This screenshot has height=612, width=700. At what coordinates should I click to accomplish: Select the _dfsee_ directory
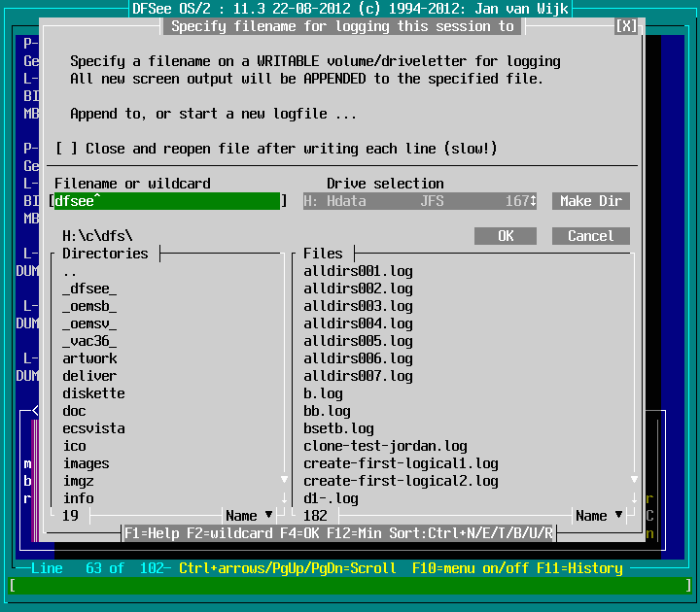pos(89,289)
